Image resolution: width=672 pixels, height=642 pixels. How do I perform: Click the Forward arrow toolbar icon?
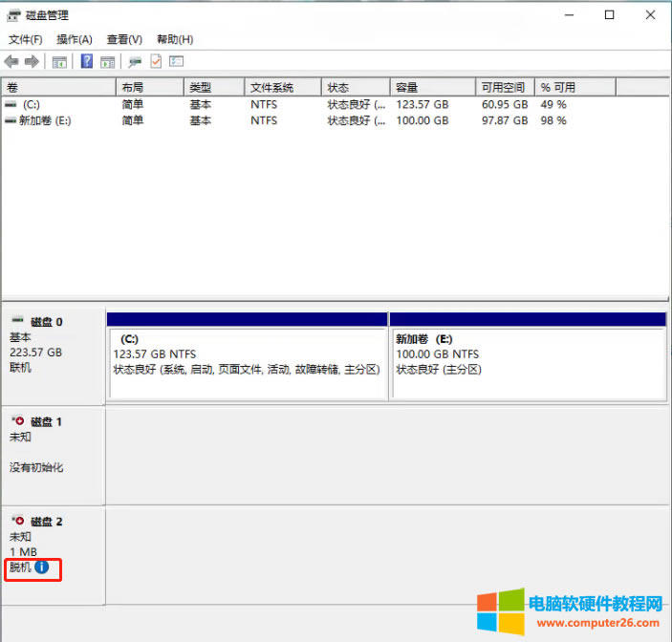(x=32, y=61)
